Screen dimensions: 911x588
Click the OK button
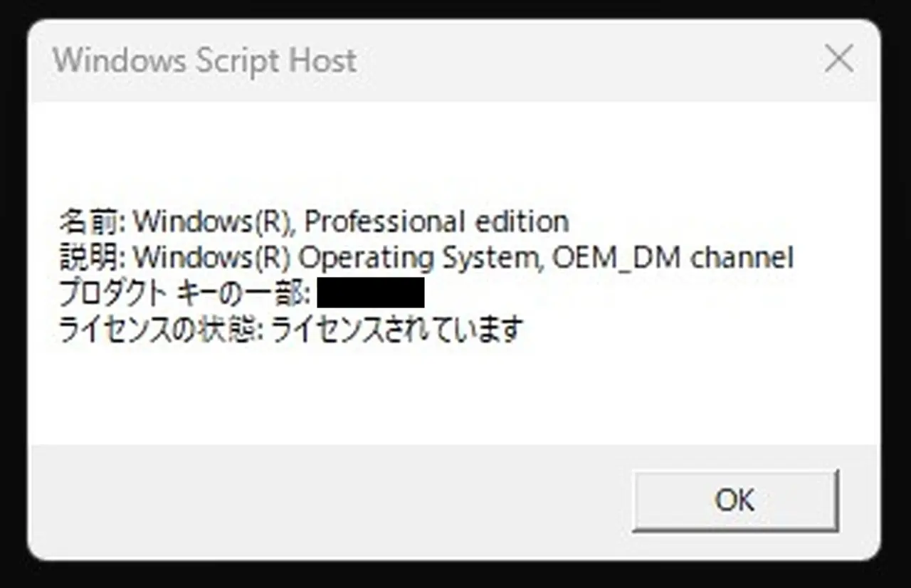(735, 500)
